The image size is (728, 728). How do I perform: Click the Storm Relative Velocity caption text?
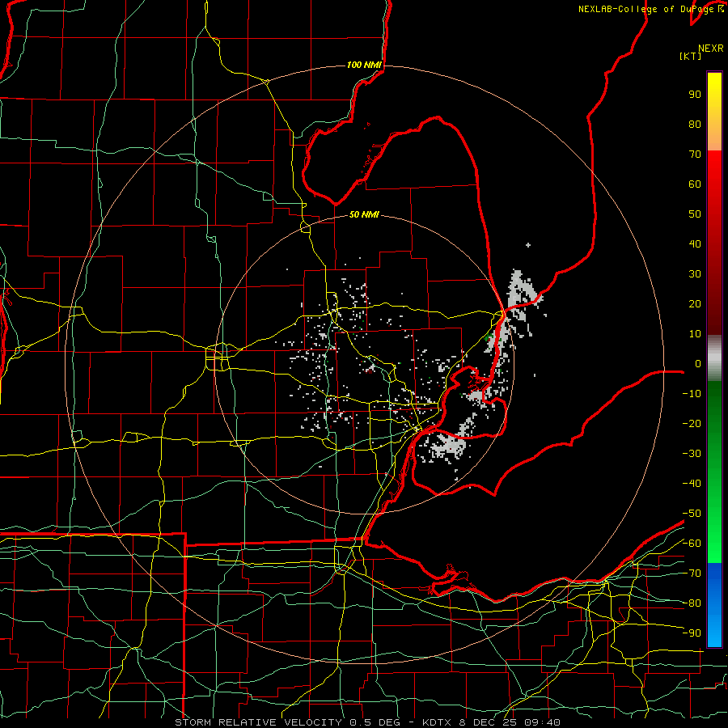(x=367, y=722)
